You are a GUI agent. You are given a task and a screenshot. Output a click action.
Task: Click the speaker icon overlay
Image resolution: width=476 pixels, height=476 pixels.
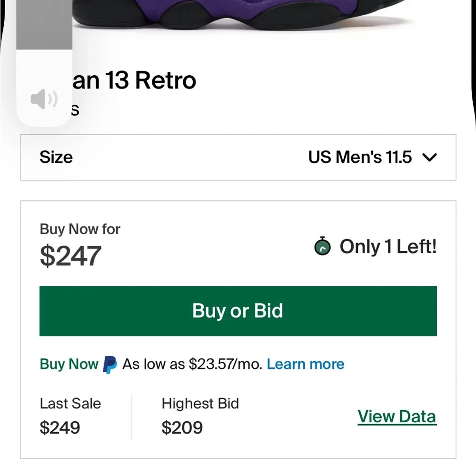point(43,99)
